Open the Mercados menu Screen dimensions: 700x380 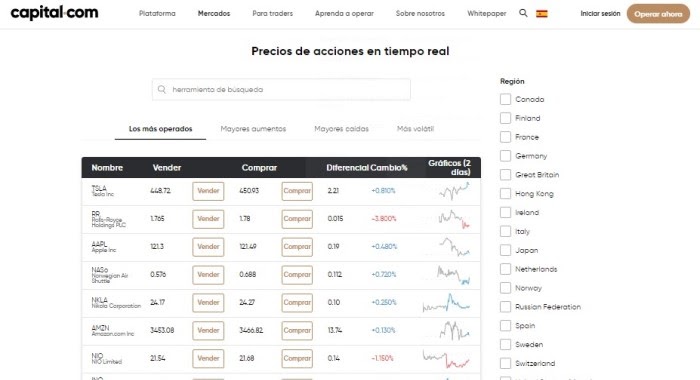[214, 13]
